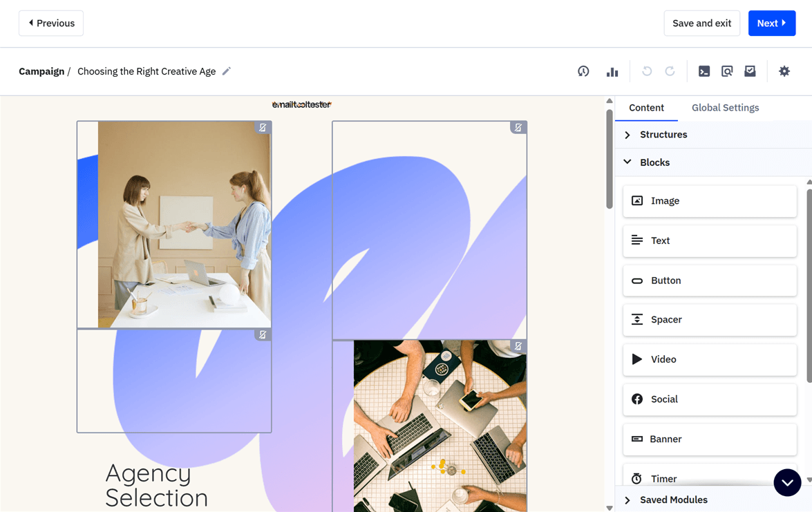Click the preview magnifier icon
The width and height of the screenshot is (812, 512).
tap(727, 71)
